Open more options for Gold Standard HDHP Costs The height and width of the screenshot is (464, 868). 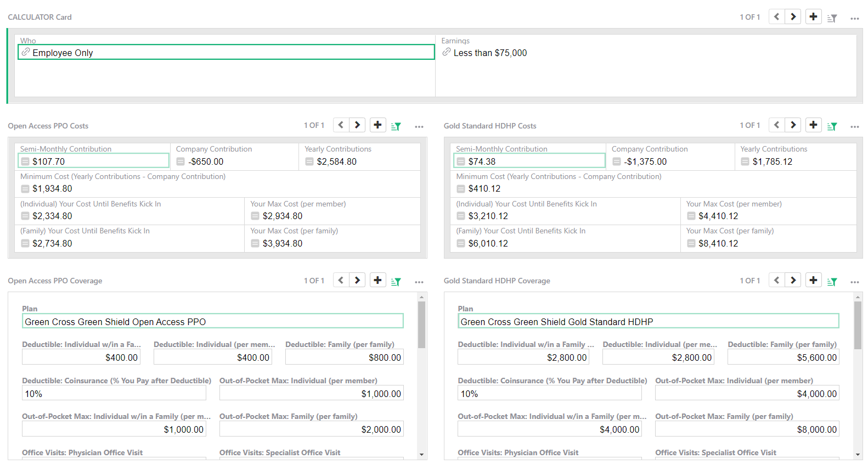(854, 127)
